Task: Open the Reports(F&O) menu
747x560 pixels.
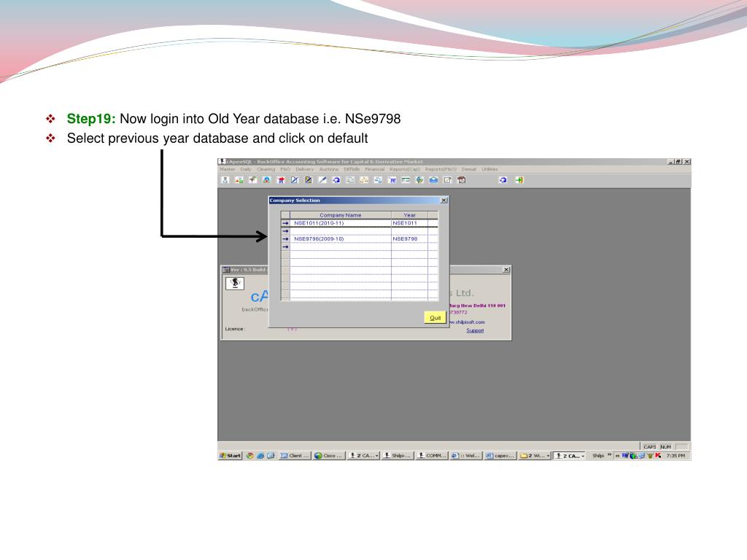Action: 441,169
